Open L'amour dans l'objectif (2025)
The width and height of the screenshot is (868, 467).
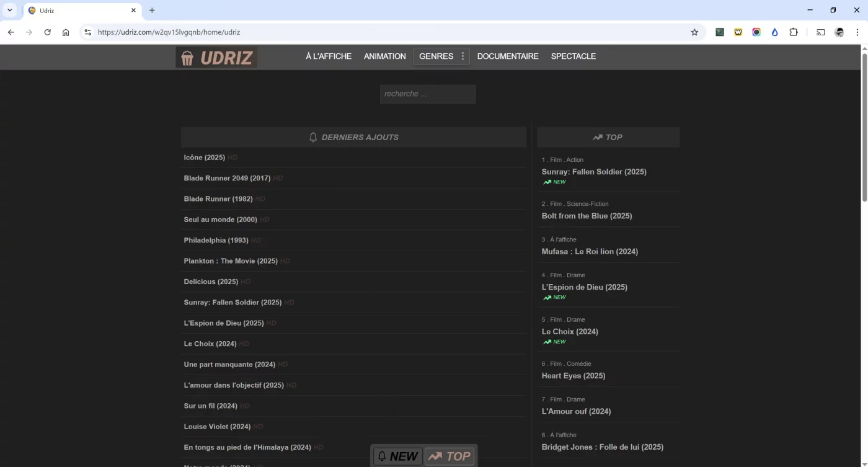pos(234,385)
